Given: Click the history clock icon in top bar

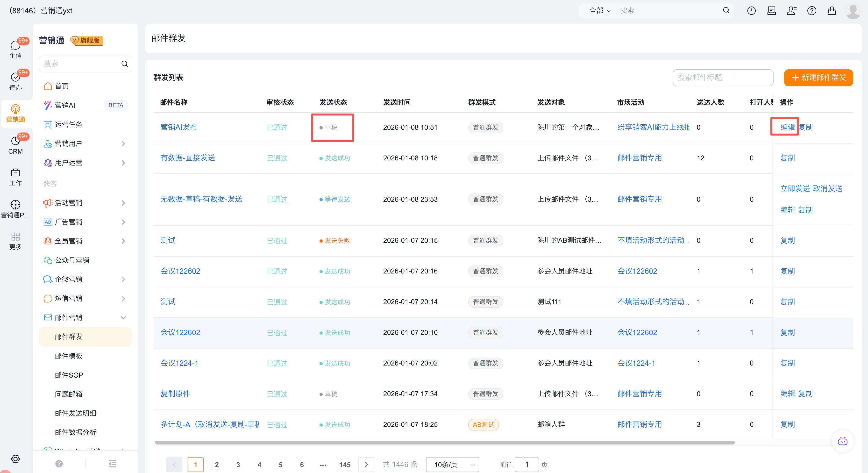Looking at the screenshot, I should click(751, 11).
